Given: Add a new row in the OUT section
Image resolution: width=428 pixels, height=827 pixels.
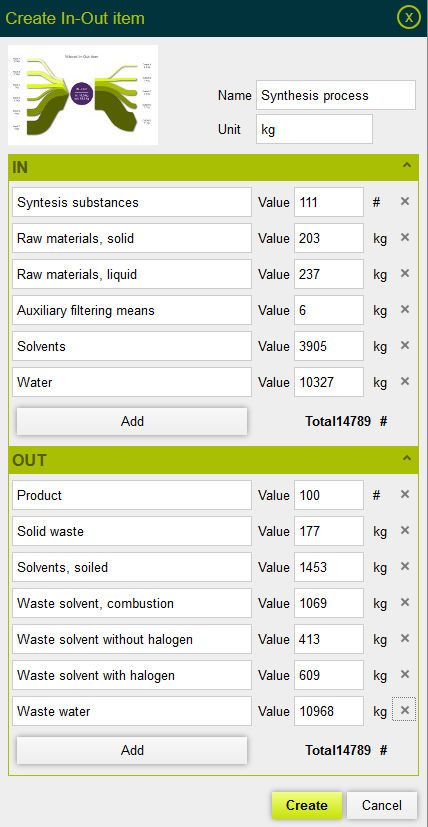Looking at the screenshot, I should click(132, 750).
